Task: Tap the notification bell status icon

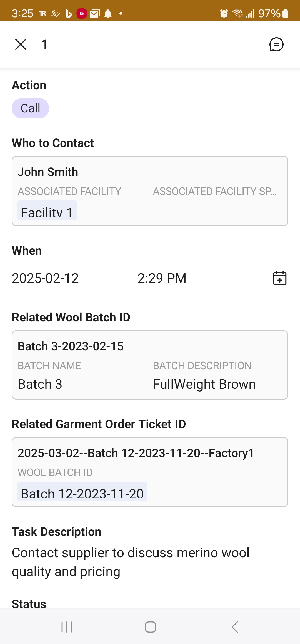Action: (108, 13)
